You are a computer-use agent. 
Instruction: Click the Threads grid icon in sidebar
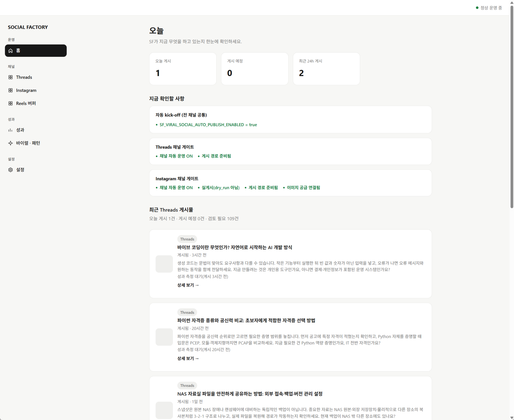point(11,77)
